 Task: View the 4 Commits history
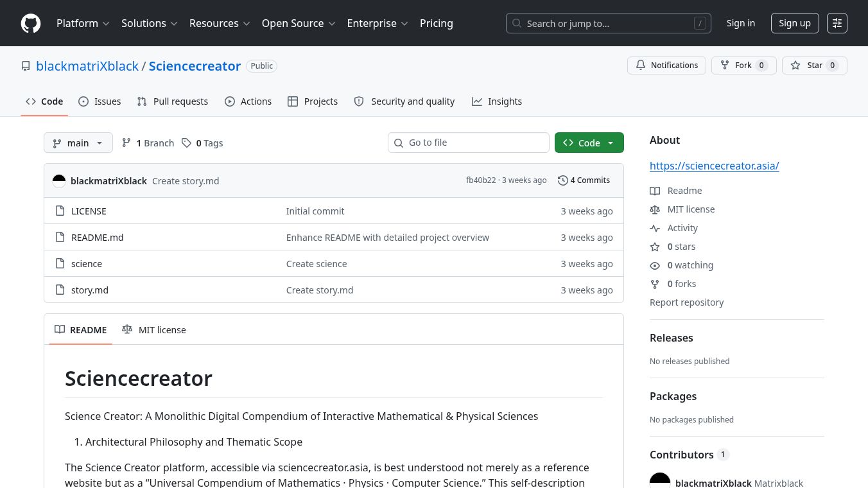click(584, 180)
